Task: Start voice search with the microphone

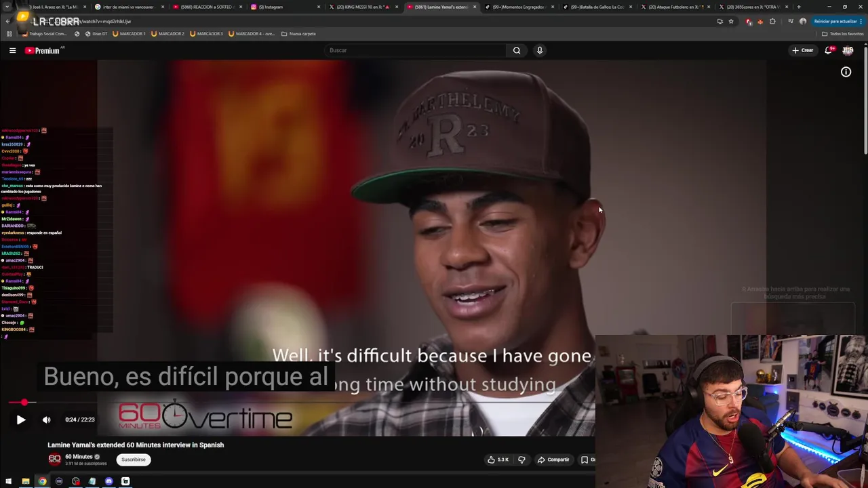Action: [540, 50]
